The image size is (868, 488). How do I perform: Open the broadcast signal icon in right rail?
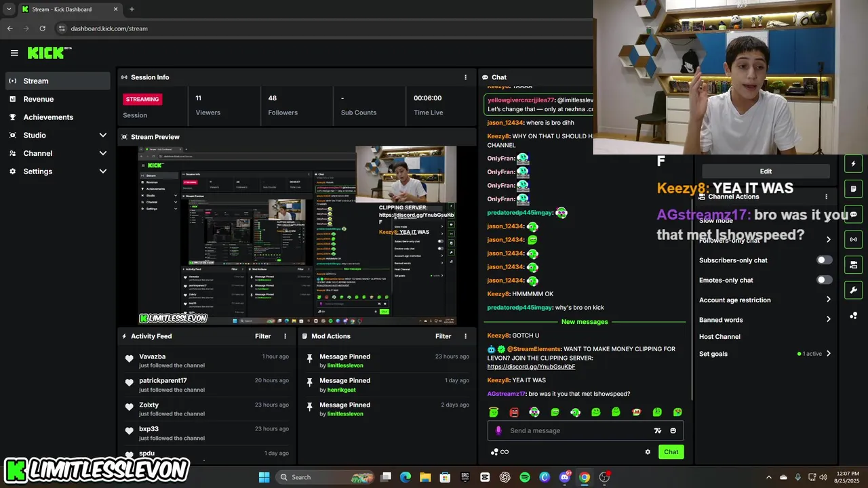tap(853, 239)
